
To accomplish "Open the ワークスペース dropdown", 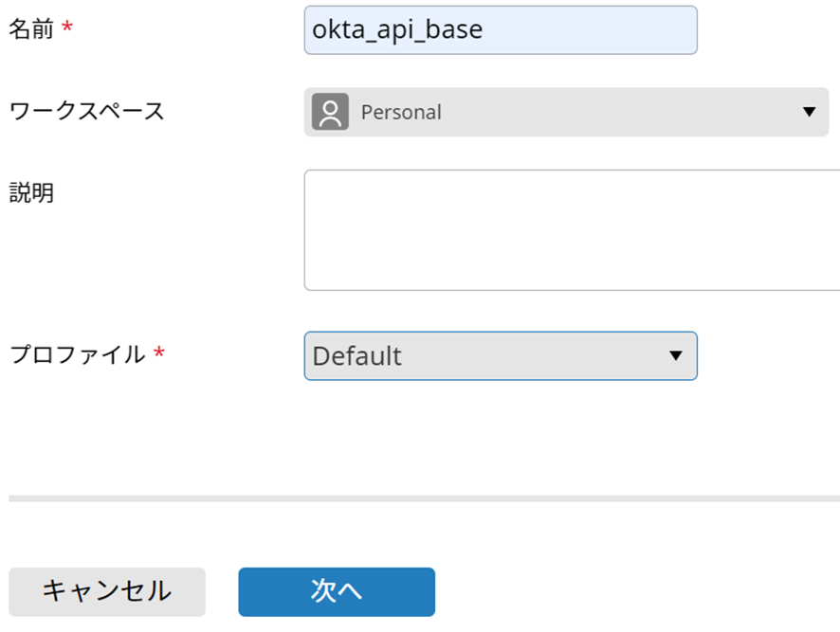I will click(x=569, y=112).
